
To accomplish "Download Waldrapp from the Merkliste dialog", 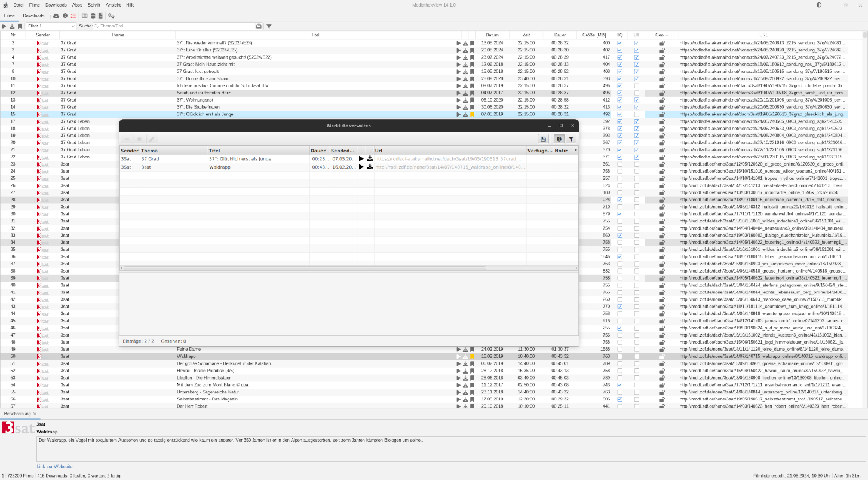I will click(370, 167).
